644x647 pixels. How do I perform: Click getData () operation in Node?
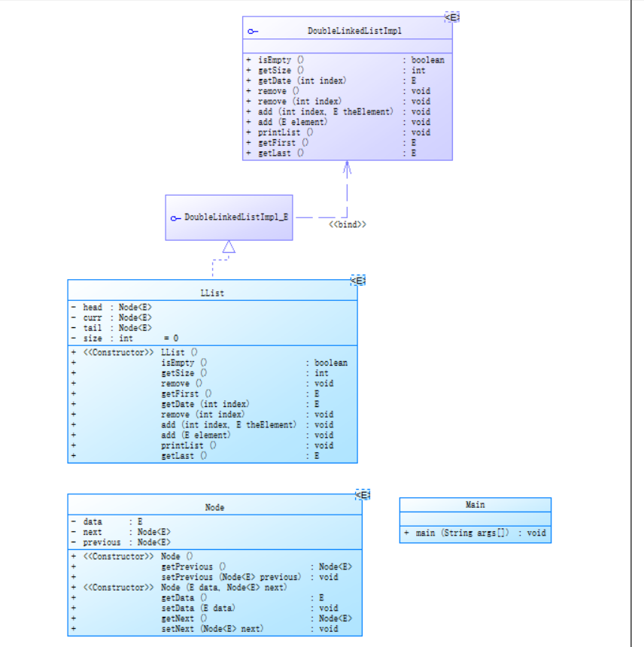[x=184, y=597]
